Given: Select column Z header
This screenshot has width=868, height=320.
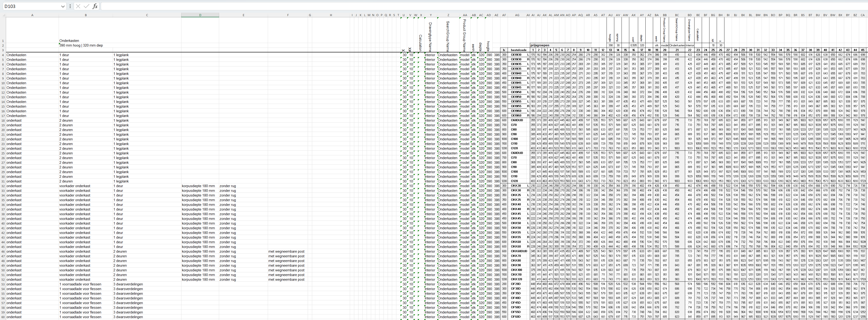Looking at the screenshot, I should tap(448, 15).
